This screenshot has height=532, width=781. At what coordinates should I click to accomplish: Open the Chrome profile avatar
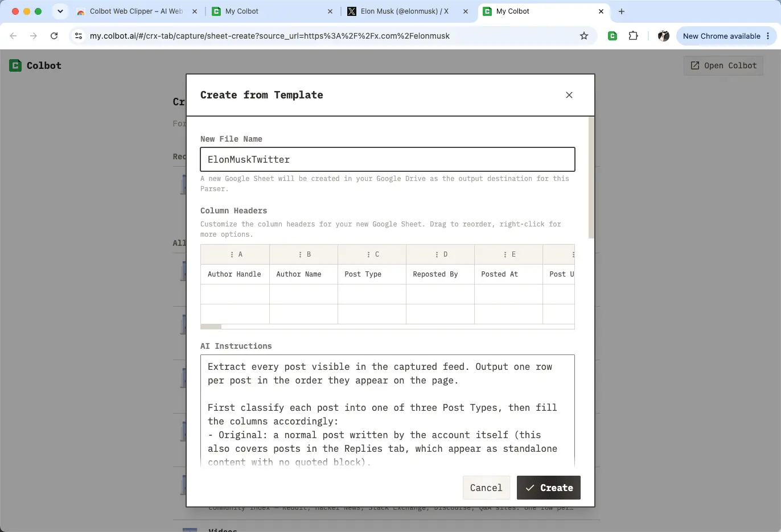(x=664, y=36)
